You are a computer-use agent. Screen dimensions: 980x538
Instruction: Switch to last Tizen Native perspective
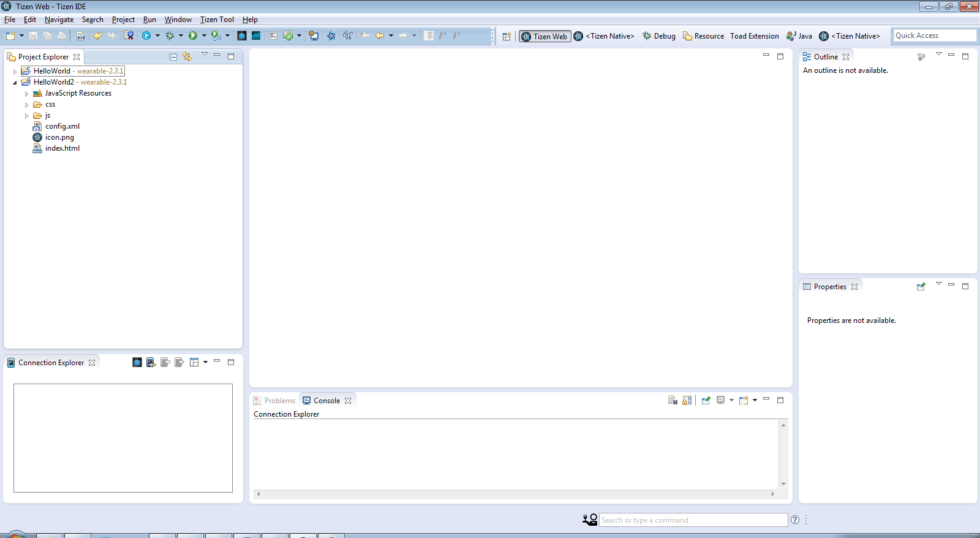(x=850, y=36)
